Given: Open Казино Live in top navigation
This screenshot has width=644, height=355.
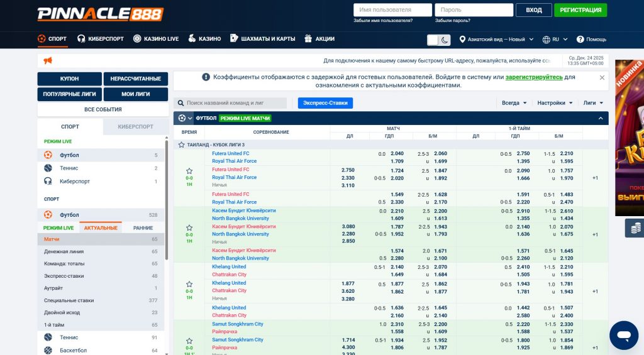Looking at the screenshot, I should click(156, 39).
